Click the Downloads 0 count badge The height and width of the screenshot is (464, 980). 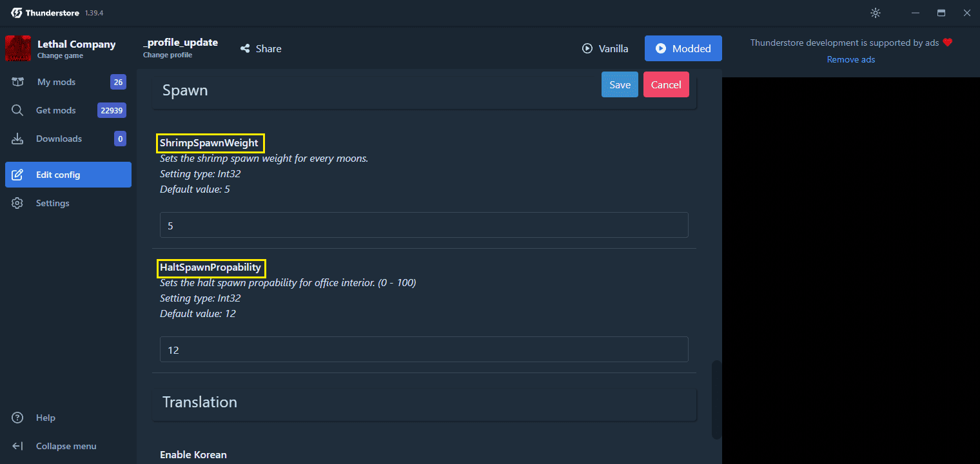pyautogui.click(x=120, y=139)
